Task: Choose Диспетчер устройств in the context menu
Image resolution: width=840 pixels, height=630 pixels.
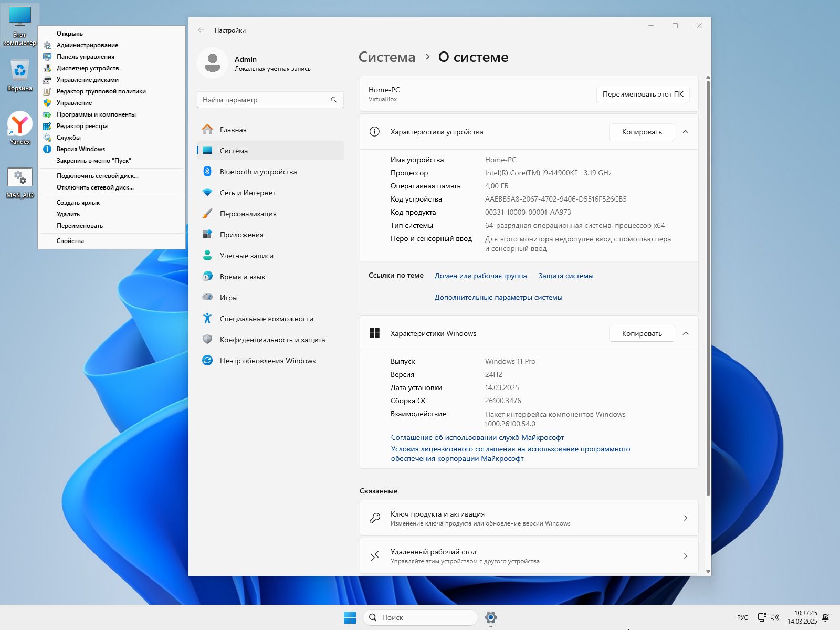Action: coord(112,68)
